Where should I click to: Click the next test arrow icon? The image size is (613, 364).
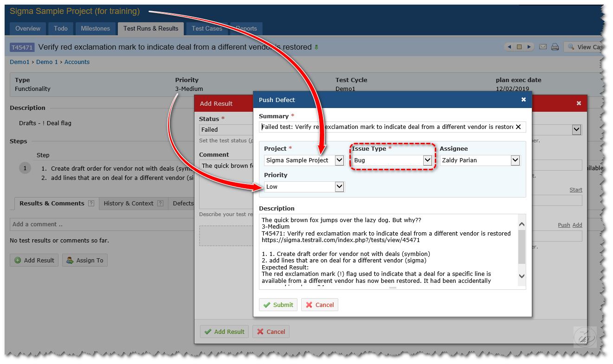(x=529, y=47)
